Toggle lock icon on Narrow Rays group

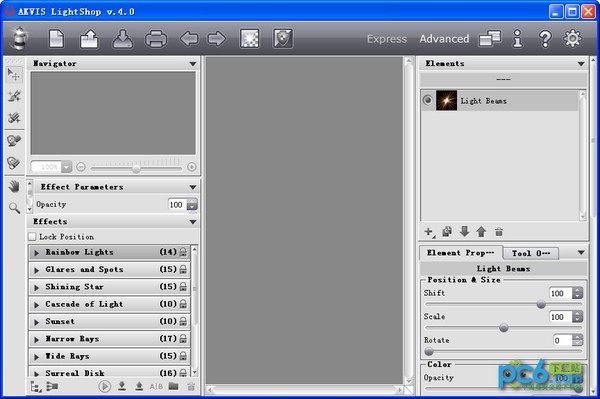point(183,339)
